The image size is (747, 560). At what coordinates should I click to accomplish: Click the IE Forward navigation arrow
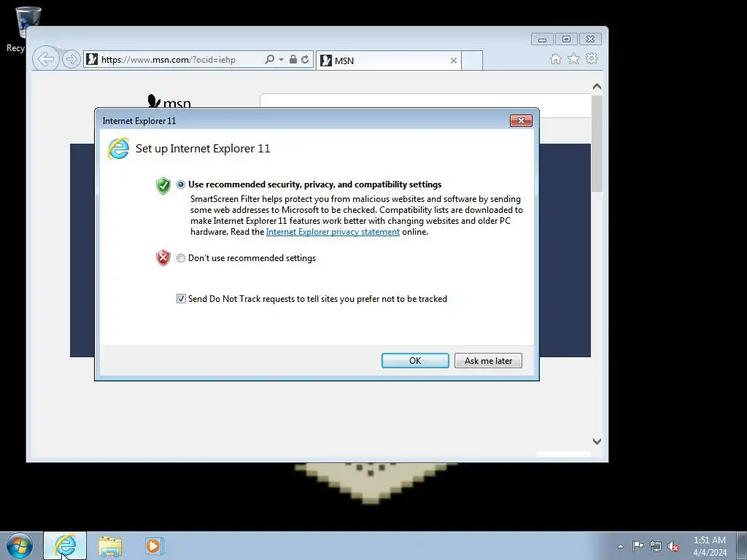click(x=71, y=59)
